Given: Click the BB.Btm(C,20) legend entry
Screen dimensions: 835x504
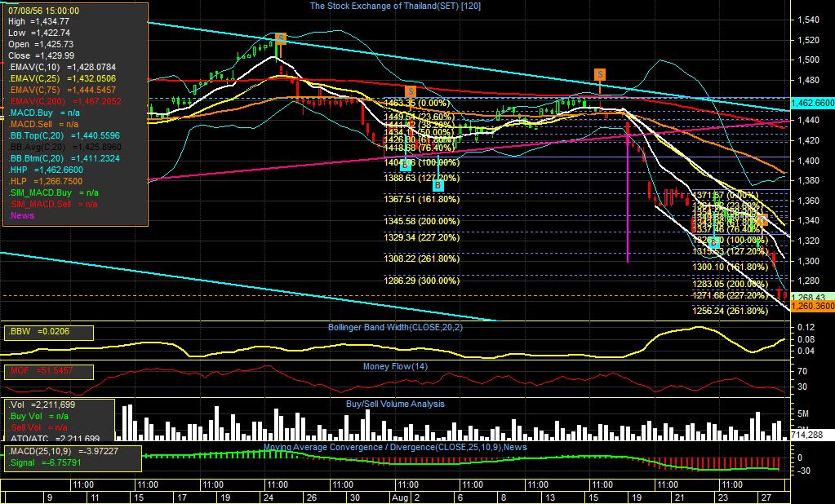Looking at the screenshot, I should click(64, 158).
